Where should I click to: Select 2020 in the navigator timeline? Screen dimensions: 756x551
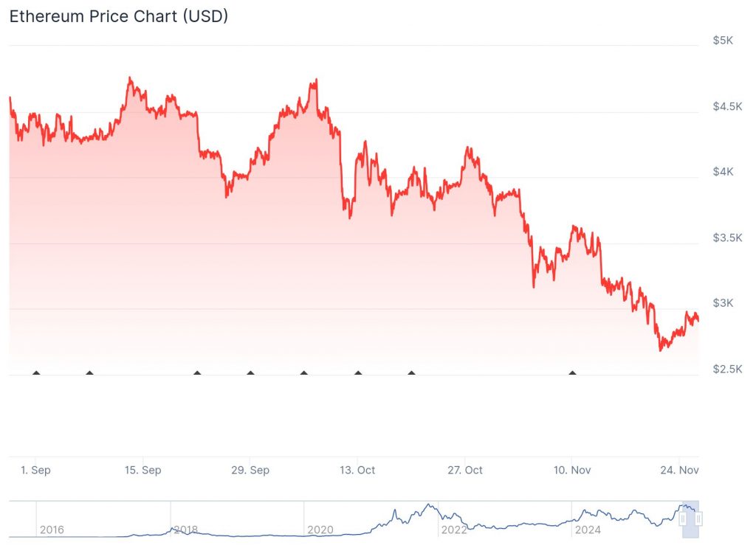320,530
